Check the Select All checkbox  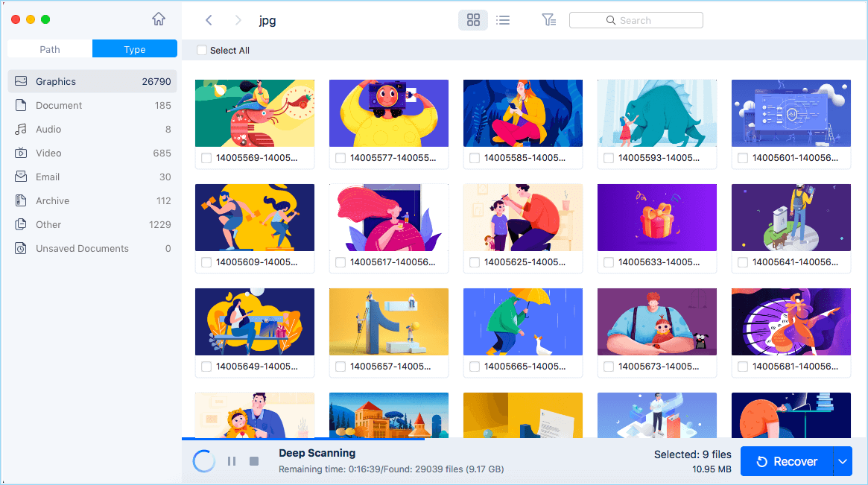[x=202, y=51]
